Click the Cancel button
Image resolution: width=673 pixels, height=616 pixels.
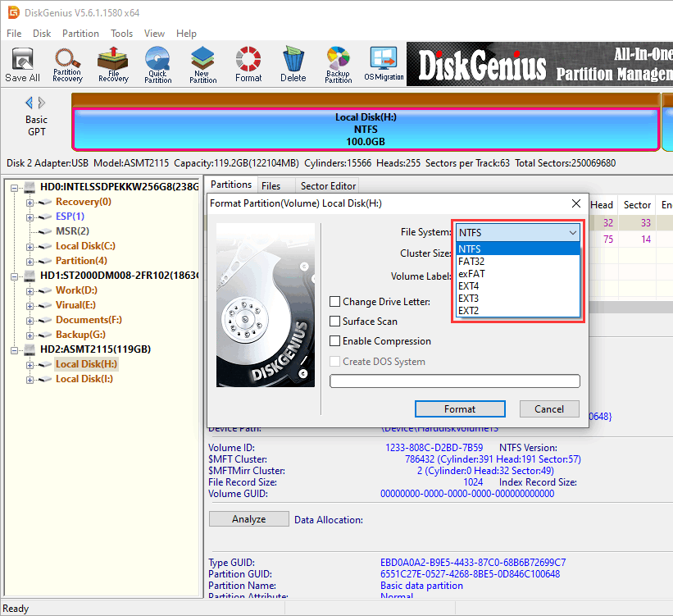548,409
